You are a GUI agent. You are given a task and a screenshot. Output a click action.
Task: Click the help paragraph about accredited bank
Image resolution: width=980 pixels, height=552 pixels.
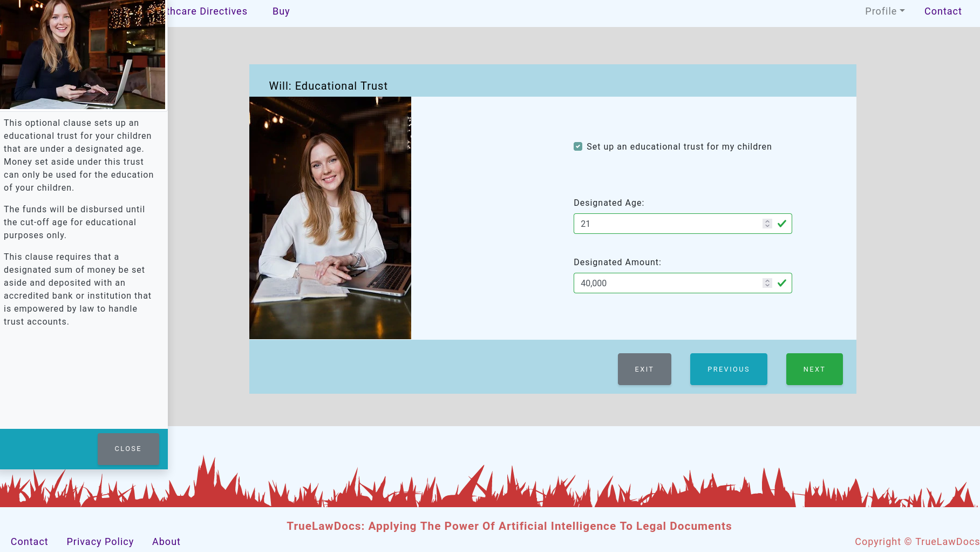click(x=78, y=290)
